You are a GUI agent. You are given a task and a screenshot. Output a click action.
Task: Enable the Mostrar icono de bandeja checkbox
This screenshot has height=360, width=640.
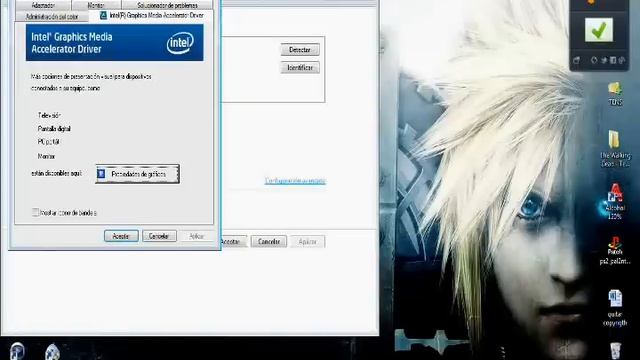point(36,212)
